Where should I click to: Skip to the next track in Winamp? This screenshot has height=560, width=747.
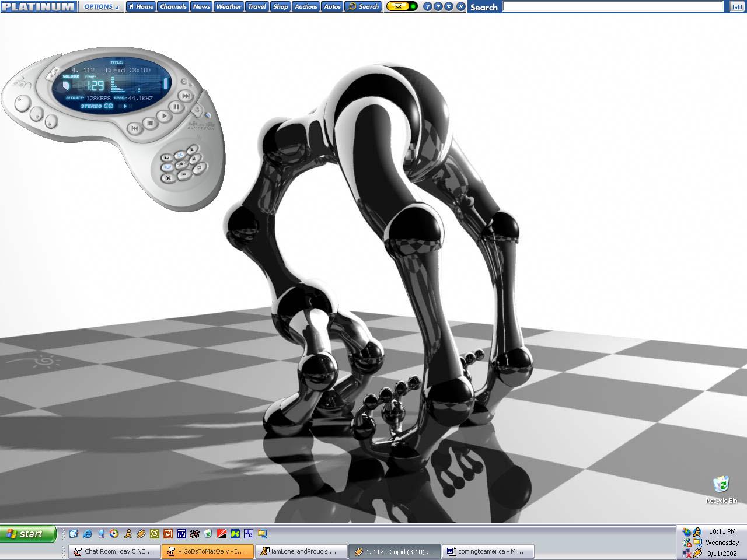pos(186,96)
